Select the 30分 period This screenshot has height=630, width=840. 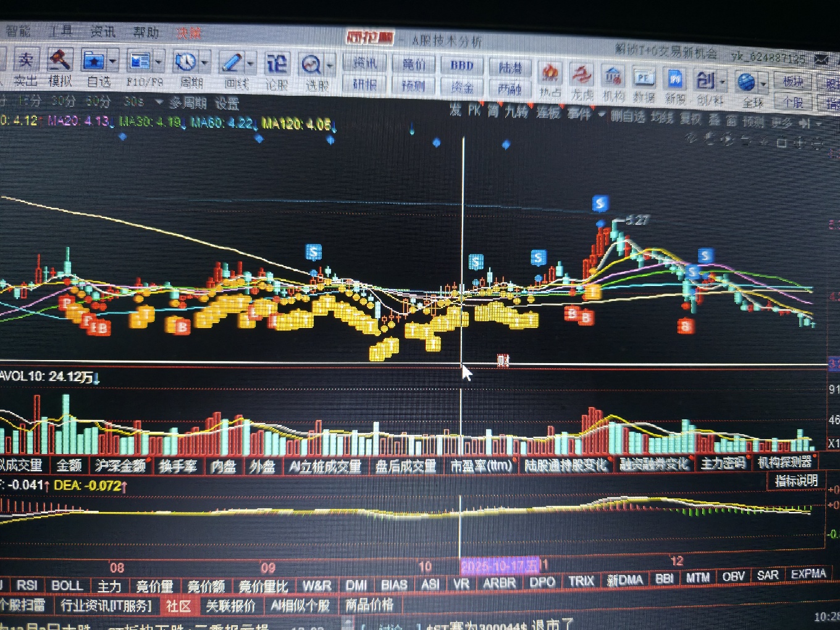point(62,100)
